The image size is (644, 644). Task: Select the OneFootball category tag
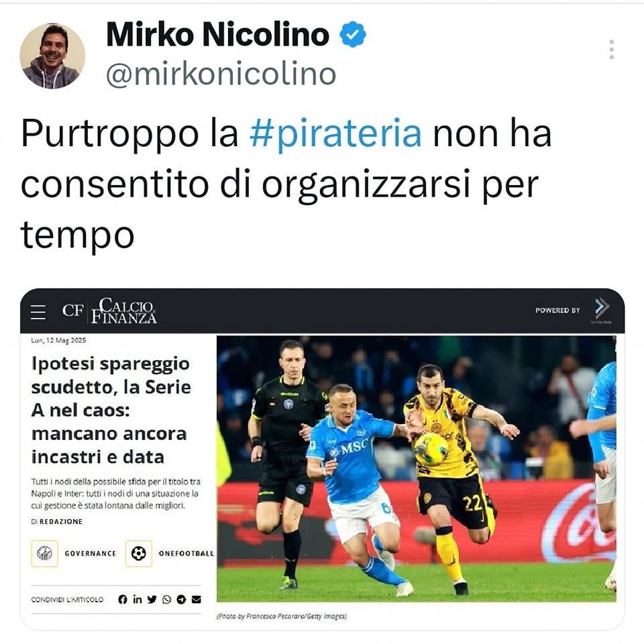click(170, 553)
